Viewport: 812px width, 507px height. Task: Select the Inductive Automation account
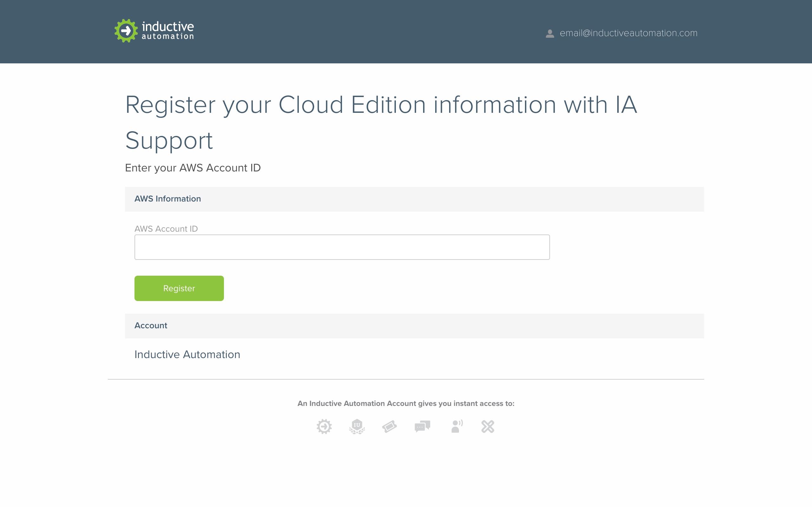[187, 355]
